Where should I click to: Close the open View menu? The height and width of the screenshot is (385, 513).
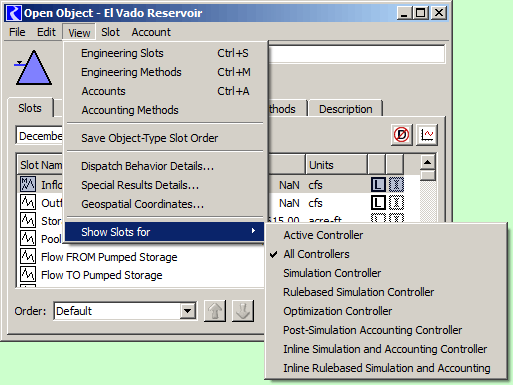(x=79, y=32)
